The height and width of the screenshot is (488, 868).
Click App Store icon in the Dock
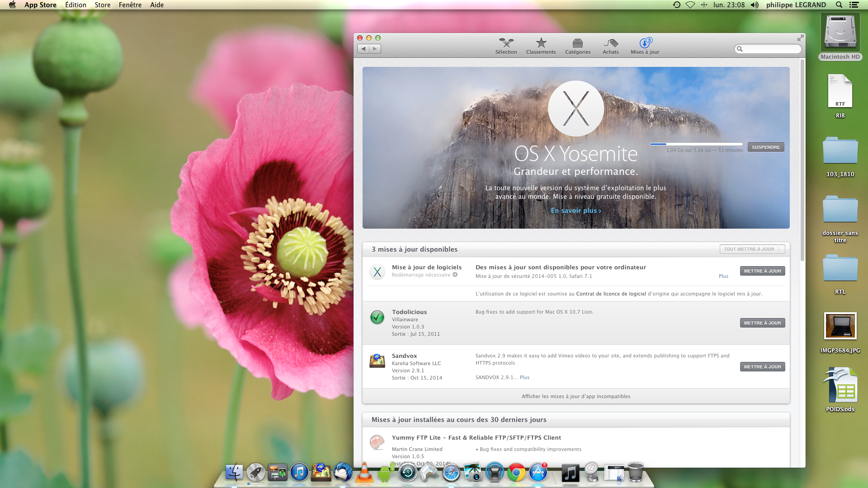coord(538,473)
